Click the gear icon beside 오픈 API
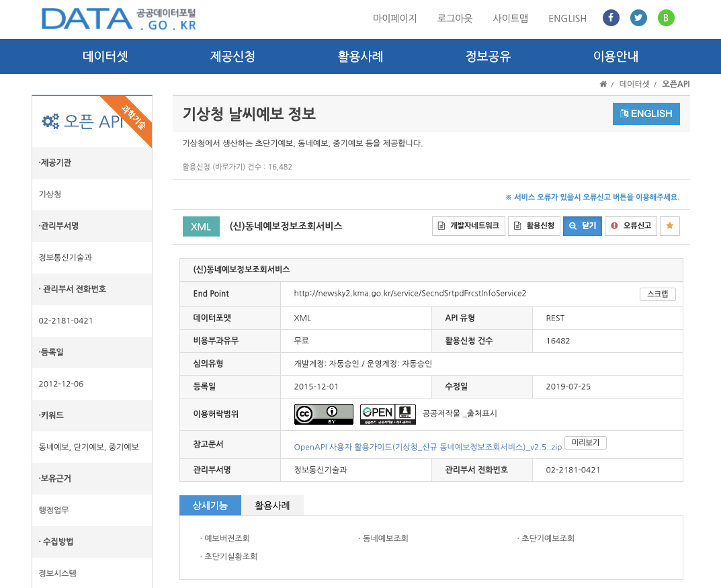 (x=50, y=122)
